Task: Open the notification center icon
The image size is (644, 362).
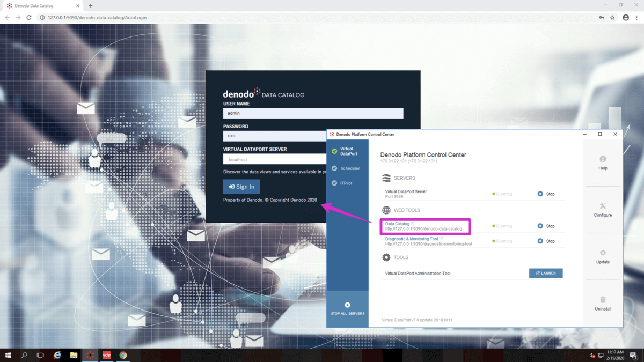Action: [x=634, y=356]
